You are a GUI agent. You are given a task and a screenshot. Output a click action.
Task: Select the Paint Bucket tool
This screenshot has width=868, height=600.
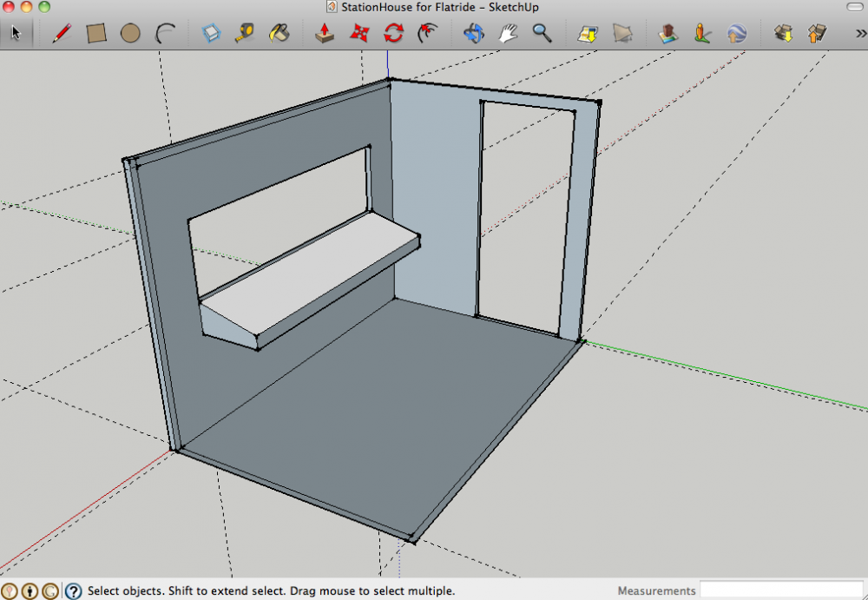click(x=278, y=34)
